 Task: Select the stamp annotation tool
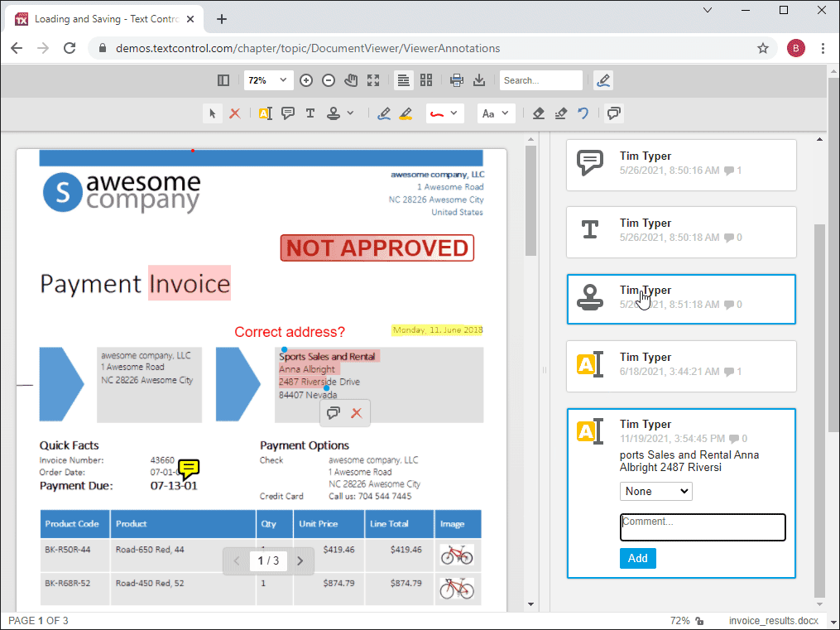(x=334, y=113)
